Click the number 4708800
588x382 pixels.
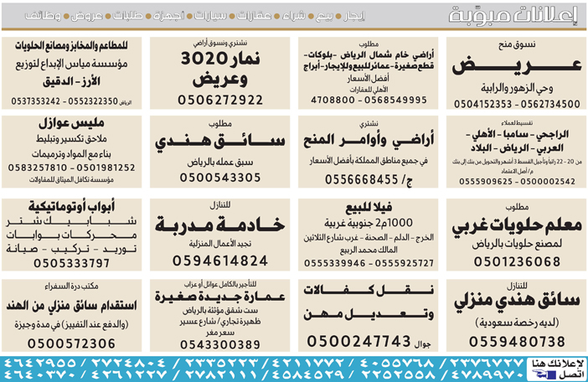pos(333,100)
